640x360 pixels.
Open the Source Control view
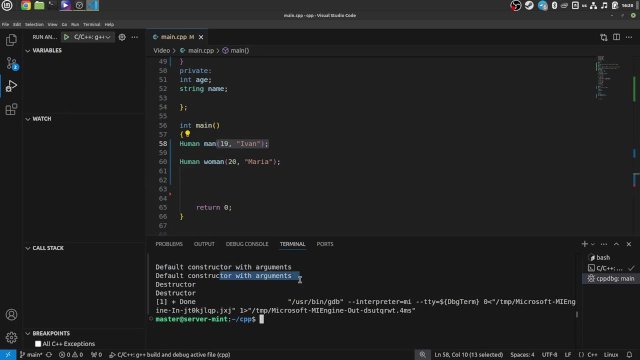coord(11,63)
